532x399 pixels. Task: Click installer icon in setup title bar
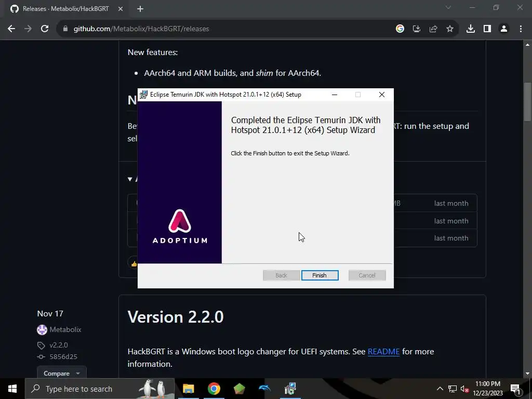tap(143, 95)
